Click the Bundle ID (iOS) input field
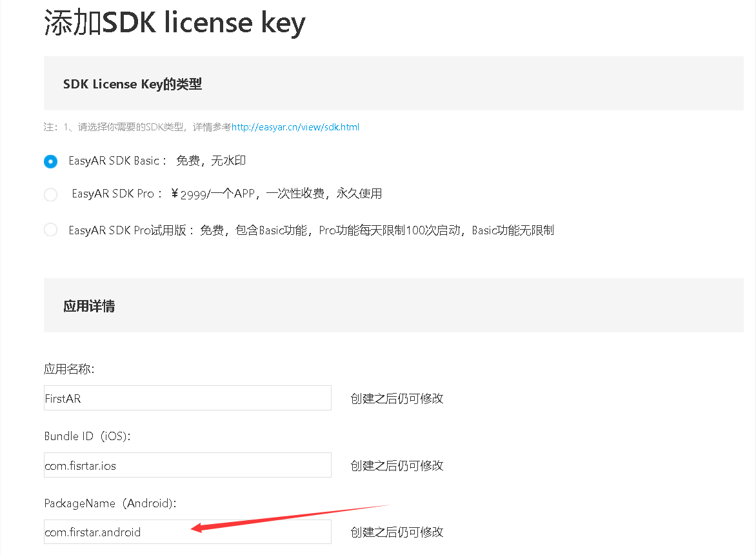This screenshot has width=756, height=555. tap(187, 465)
